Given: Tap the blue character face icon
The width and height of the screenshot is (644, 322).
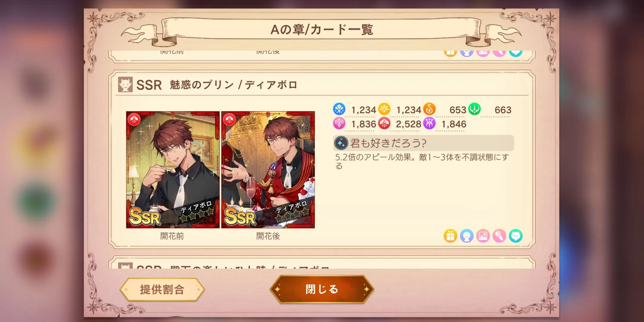Looking at the screenshot, I should pyautogui.click(x=467, y=236).
